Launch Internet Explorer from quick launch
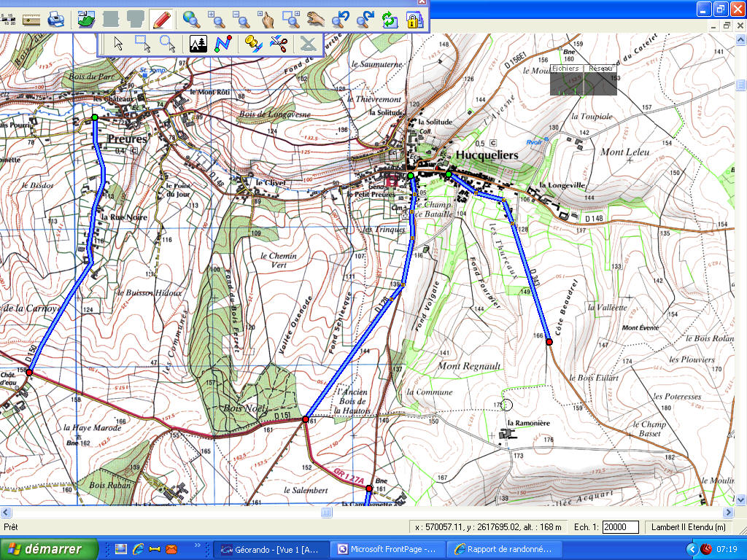Image resolution: width=747 pixels, height=560 pixels. point(138,550)
